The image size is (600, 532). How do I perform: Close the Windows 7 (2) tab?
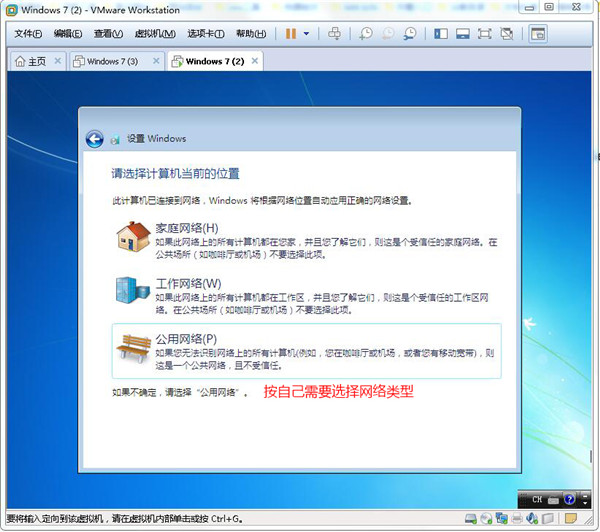(255, 61)
